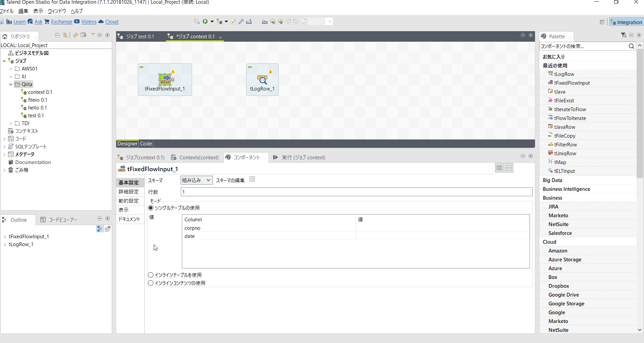Image resolution: width=644 pixels, height=343 pixels.
Task: Switch to the Code tab
Action: pyautogui.click(x=146, y=143)
